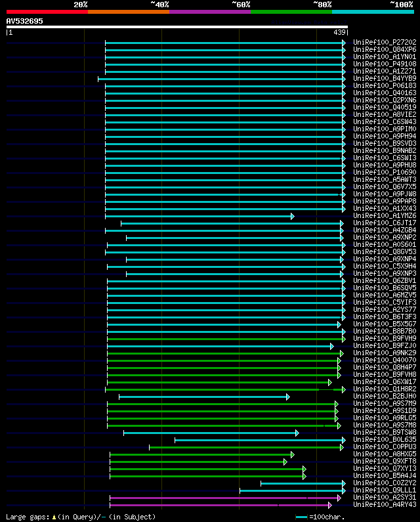420x522 pixels.
Task: Select the white AV532695 query sequence bar
Action: coord(177,27)
